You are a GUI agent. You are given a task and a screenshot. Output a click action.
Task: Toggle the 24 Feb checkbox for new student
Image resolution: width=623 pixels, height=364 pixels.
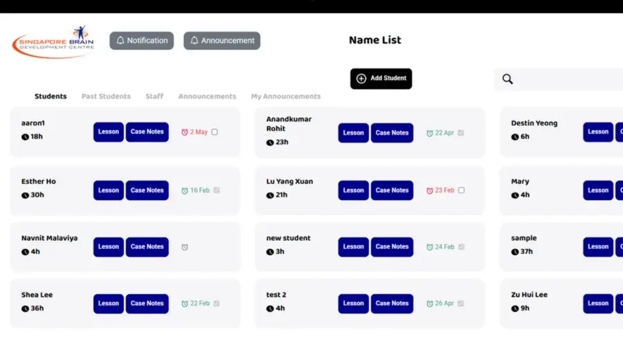[x=461, y=247]
